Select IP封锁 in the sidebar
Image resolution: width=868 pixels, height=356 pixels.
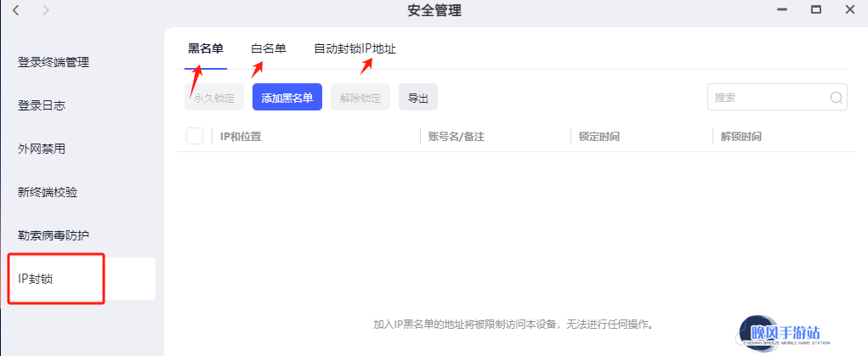click(x=82, y=279)
